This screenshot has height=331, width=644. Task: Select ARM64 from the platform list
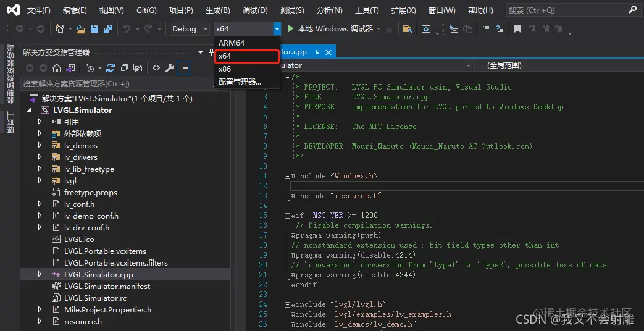point(247,43)
